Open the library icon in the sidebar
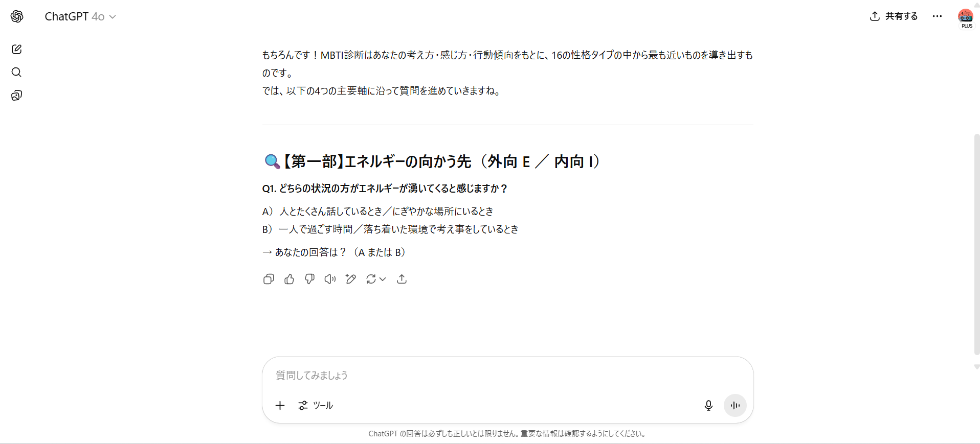Screen dimensions: 980x444 pyautogui.click(x=16, y=96)
